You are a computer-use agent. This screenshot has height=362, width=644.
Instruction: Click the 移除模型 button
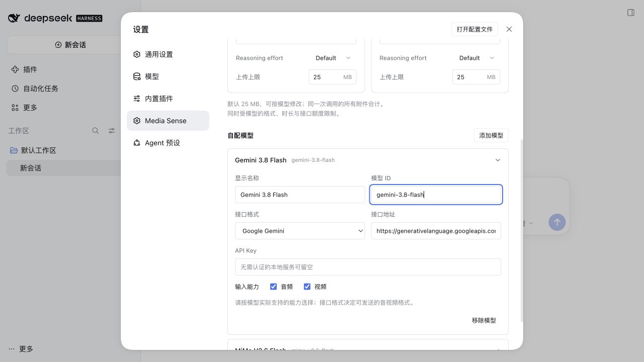coord(484,320)
